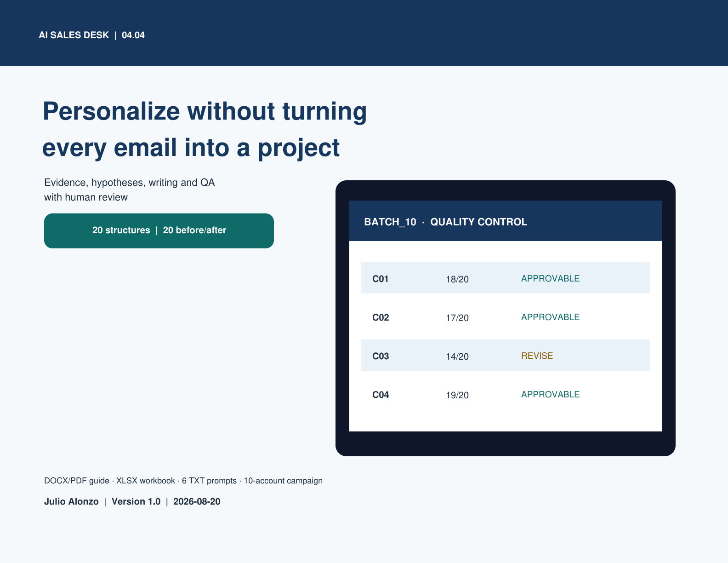728x563 pixels.
Task: Click the APPROVABLE status for C02
Action: point(550,317)
